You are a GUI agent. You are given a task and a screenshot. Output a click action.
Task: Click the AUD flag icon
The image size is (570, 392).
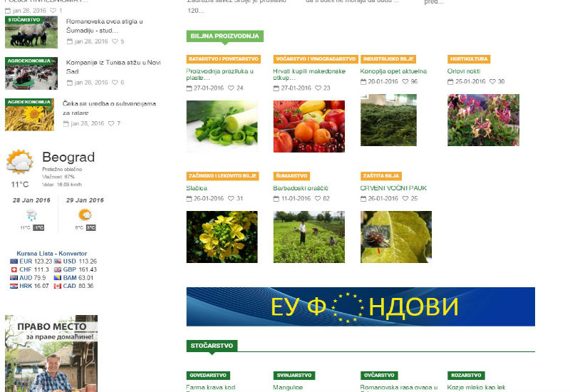click(x=14, y=278)
